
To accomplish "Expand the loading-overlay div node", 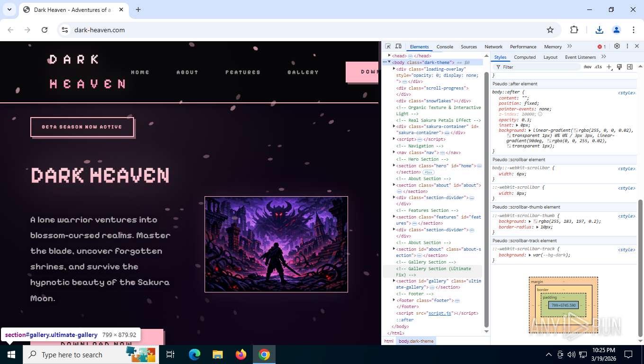I will click(x=394, y=69).
